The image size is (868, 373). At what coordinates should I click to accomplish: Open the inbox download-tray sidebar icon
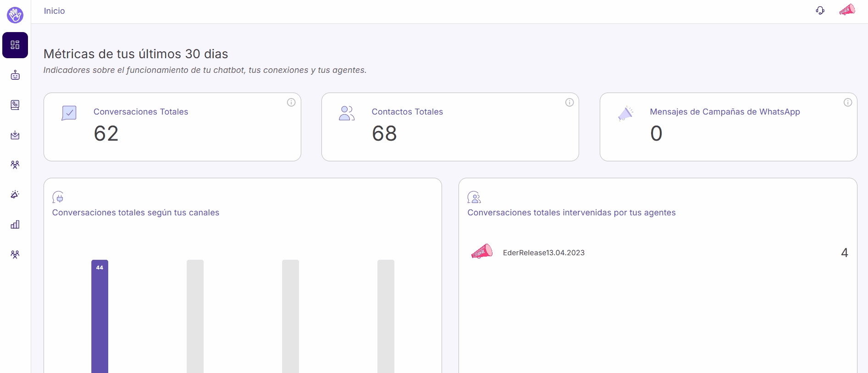(15, 135)
